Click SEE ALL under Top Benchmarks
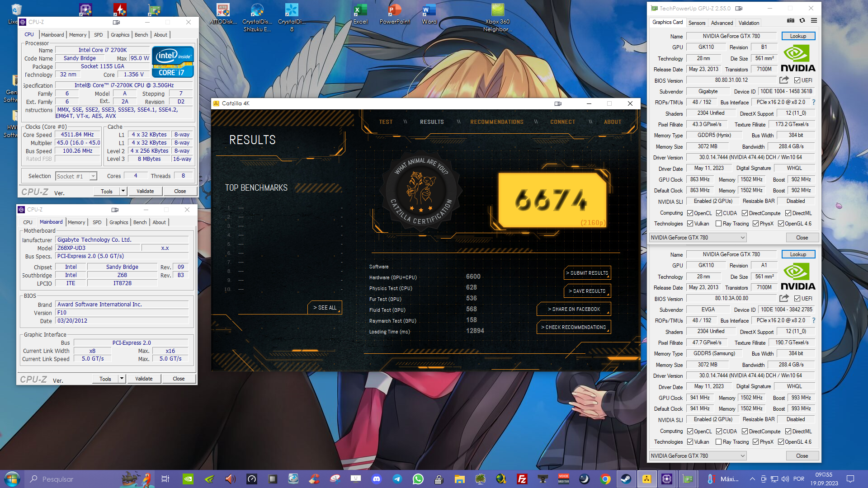868x488 pixels. (325, 308)
